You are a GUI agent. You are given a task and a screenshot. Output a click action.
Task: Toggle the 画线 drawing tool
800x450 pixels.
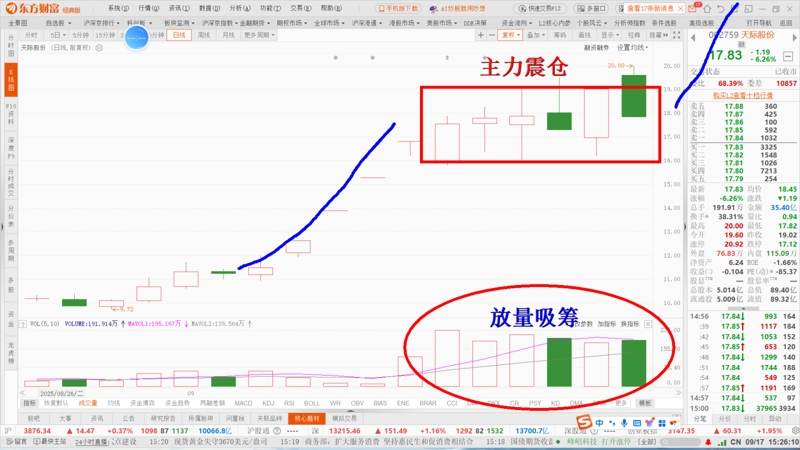584,35
